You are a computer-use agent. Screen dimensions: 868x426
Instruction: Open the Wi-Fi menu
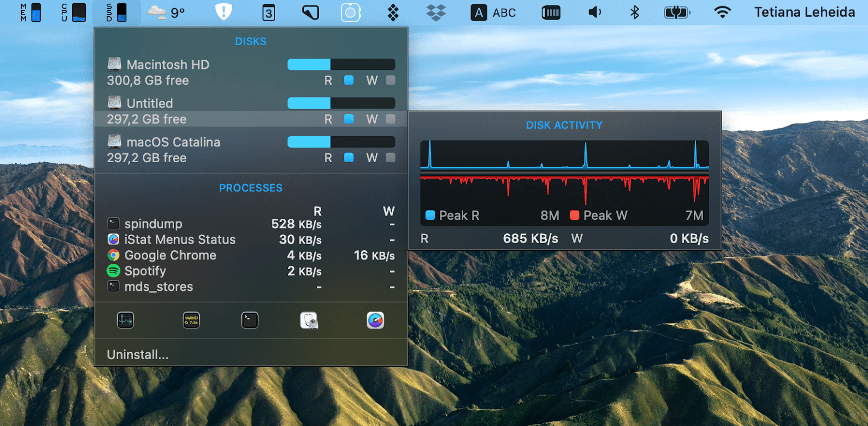point(722,12)
